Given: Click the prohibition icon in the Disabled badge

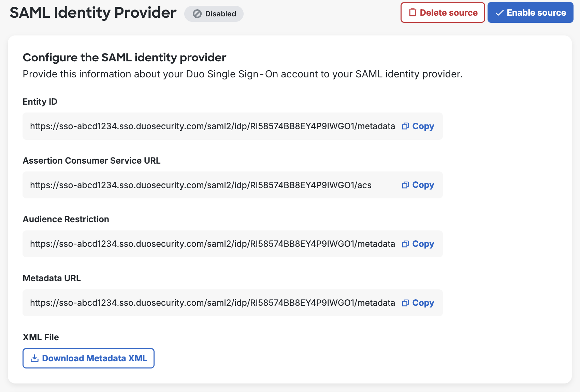Looking at the screenshot, I should pyautogui.click(x=197, y=14).
